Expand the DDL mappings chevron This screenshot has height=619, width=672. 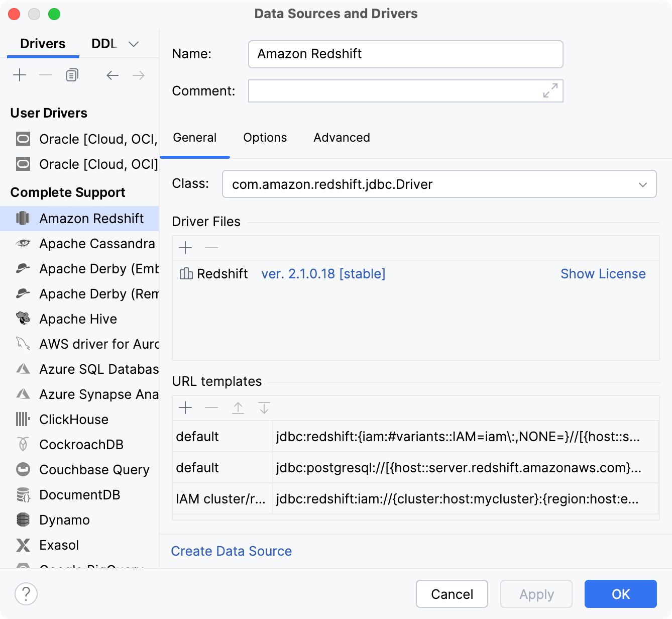click(x=133, y=44)
